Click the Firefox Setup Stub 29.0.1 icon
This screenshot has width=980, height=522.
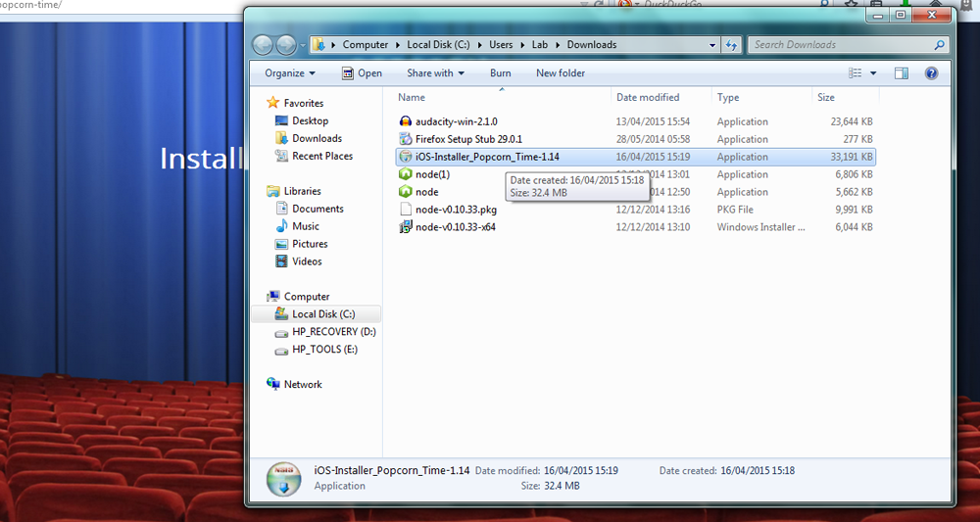(x=406, y=139)
